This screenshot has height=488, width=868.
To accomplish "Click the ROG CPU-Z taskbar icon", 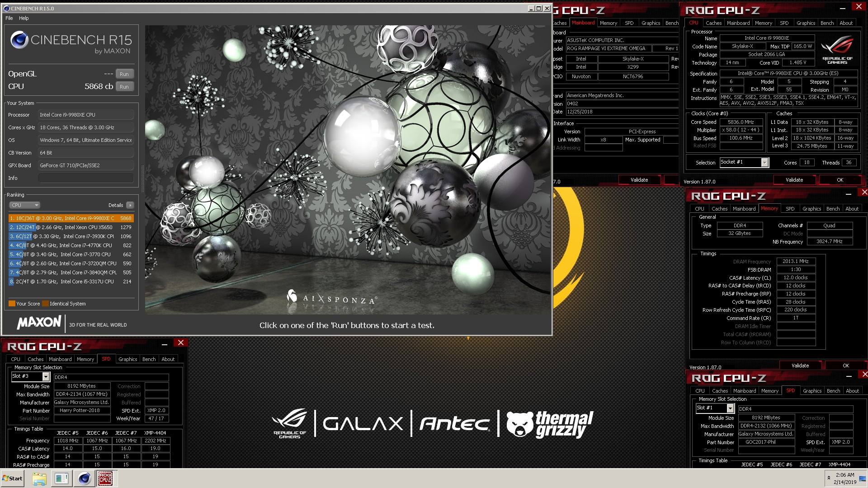I will tap(105, 479).
